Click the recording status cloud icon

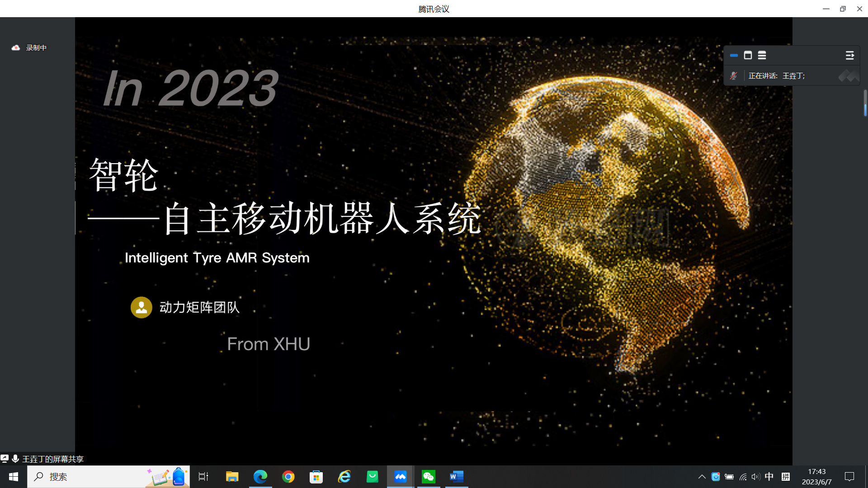click(x=16, y=47)
